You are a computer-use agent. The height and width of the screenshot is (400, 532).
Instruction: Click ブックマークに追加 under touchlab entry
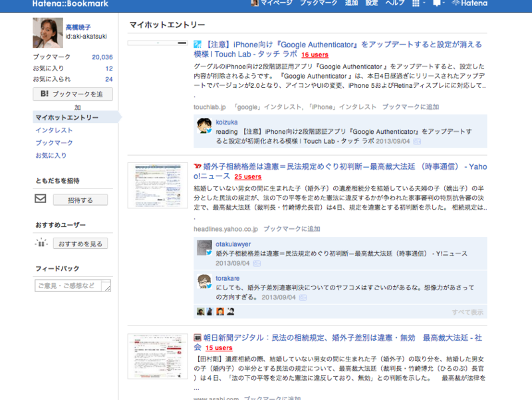click(x=410, y=107)
